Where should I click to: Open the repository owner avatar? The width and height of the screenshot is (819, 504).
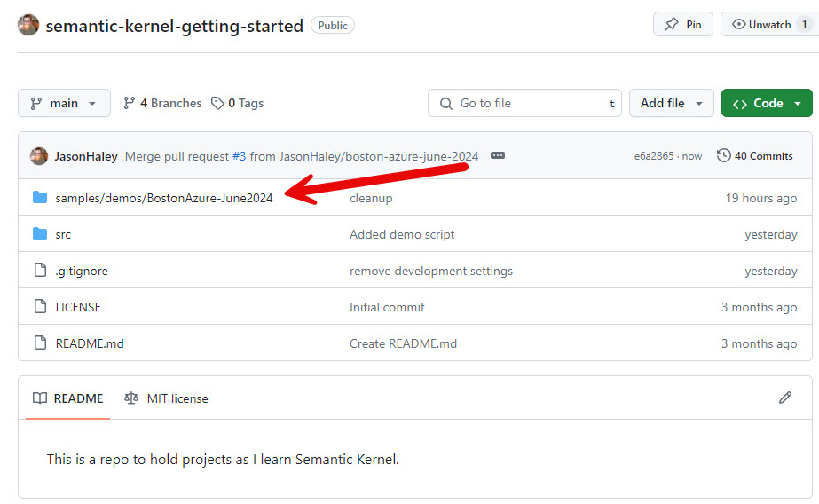coord(28,25)
